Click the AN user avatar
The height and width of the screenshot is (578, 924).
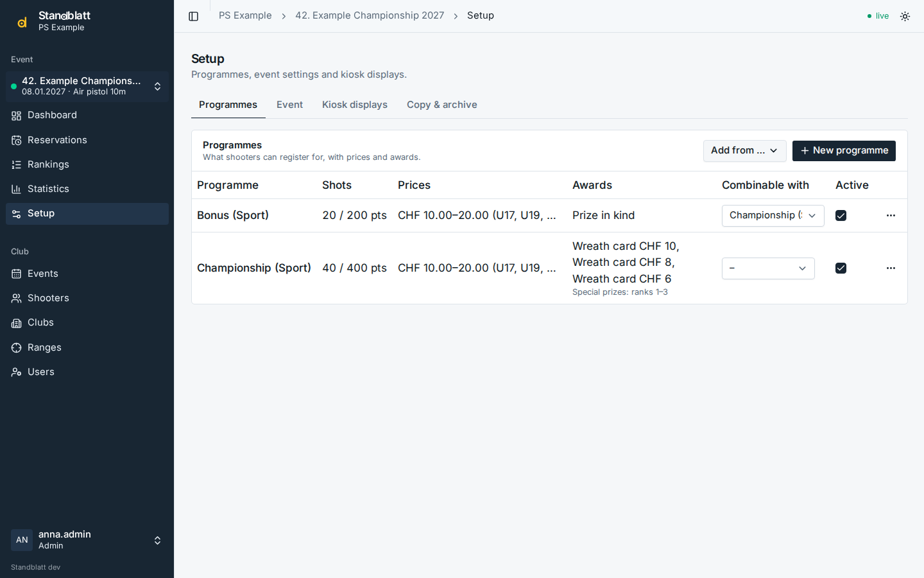coord(22,540)
